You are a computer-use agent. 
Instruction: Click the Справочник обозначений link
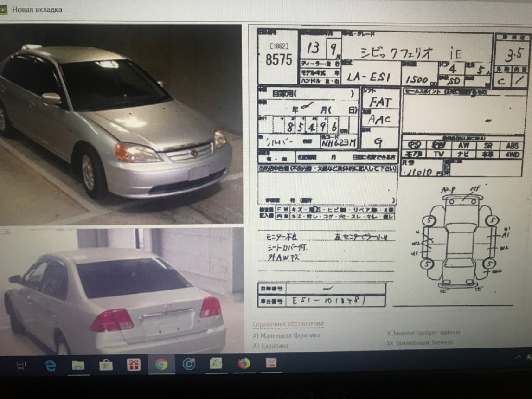pos(288,324)
